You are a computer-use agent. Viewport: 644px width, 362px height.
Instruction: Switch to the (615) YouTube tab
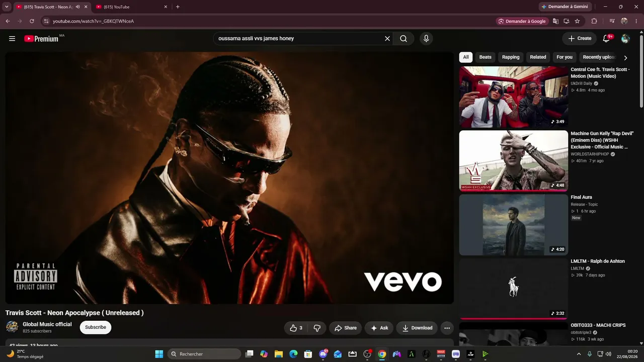(x=132, y=7)
